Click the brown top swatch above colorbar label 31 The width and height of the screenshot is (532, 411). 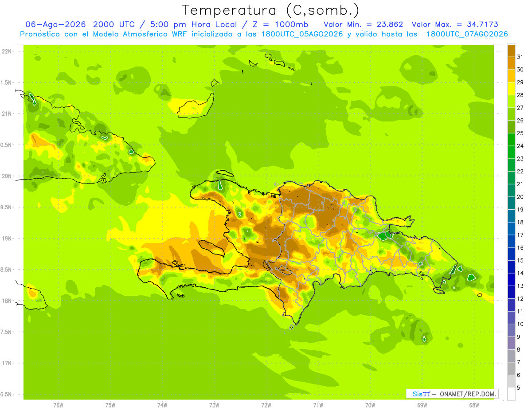pos(511,51)
